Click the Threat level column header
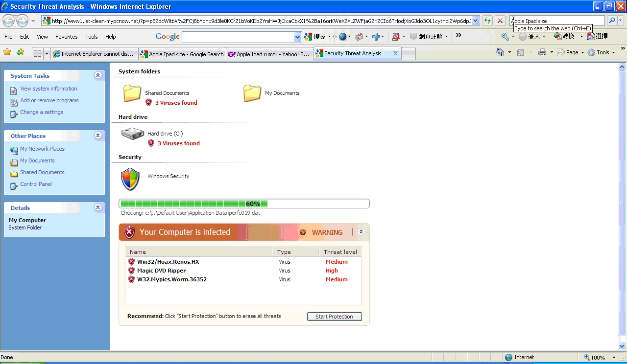The height and width of the screenshot is (364, 627). [x=340, y=252]
